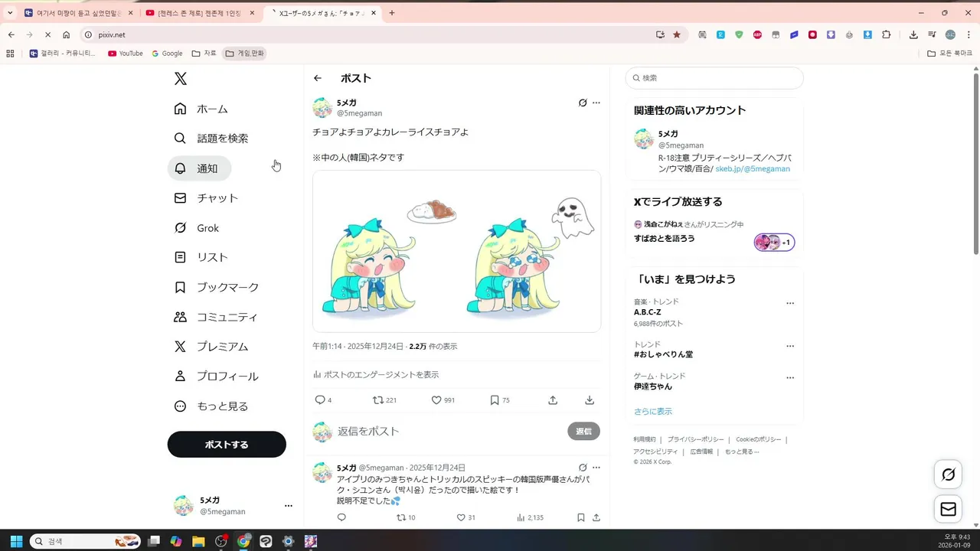Open options for #おしゃべりん堂 trend
The image size is (980, 551).
(x=790, y=347)
